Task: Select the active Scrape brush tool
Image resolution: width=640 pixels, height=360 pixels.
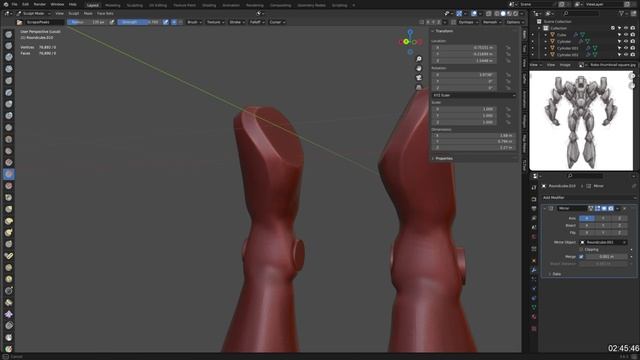Action: 9,174
